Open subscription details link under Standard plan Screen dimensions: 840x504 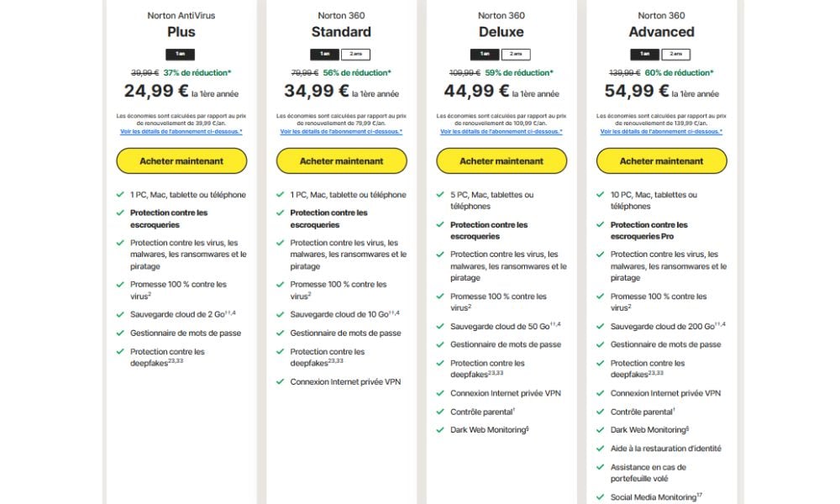[341, 131]
